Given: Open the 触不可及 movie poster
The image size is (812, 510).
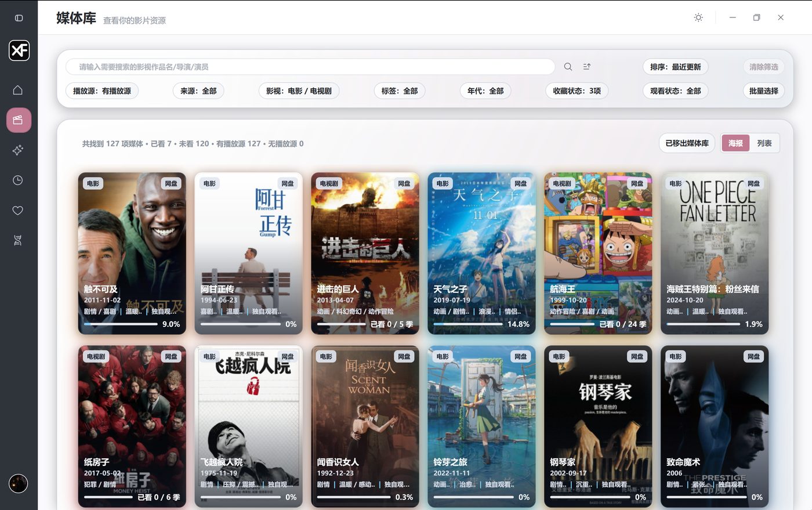Looking at the screenshot, I should point(132,253).
